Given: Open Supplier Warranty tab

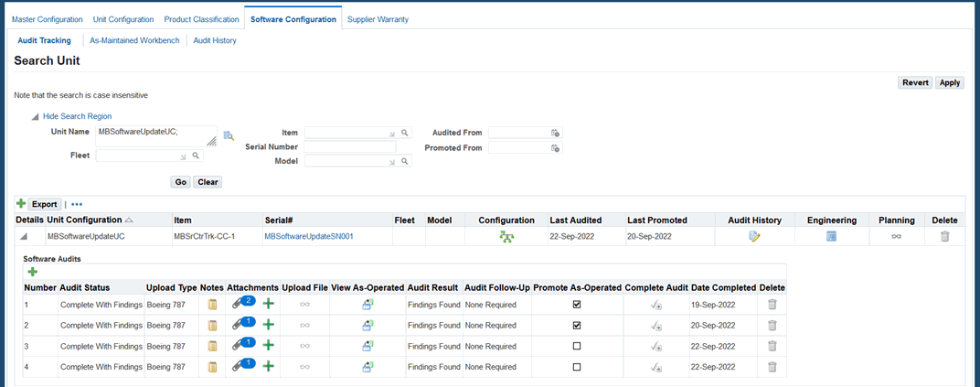Looking at the screenshot, I should (x=378, y=19).
